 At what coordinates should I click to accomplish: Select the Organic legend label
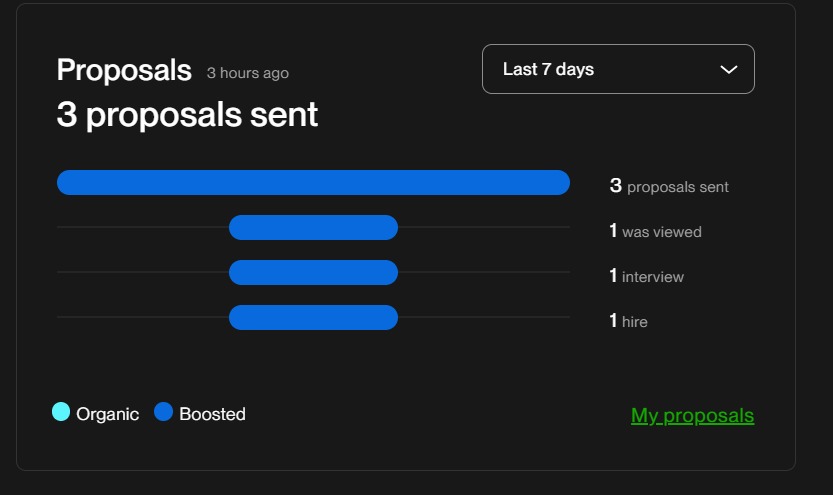coord(107,414)
